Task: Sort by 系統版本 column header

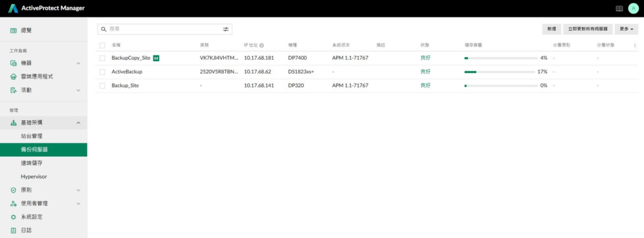Action: point(341,45)
